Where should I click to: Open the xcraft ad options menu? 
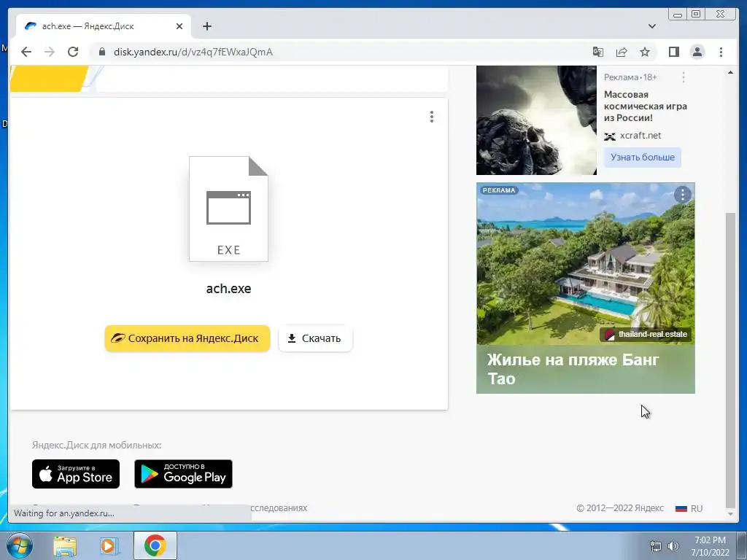(684, 77)
